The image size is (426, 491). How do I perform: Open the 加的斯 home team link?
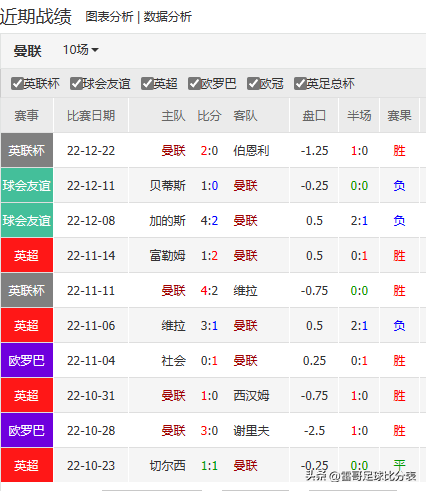click(167, 221)
